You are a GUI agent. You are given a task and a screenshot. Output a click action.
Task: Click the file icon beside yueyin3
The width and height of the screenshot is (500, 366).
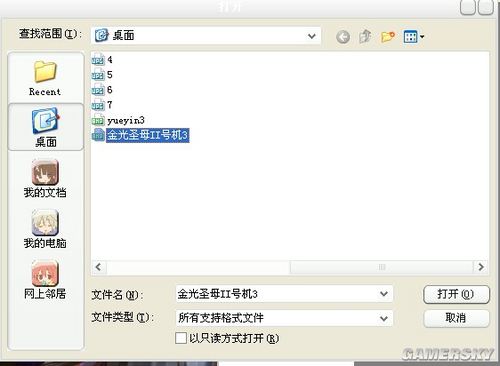coord(98,120)
